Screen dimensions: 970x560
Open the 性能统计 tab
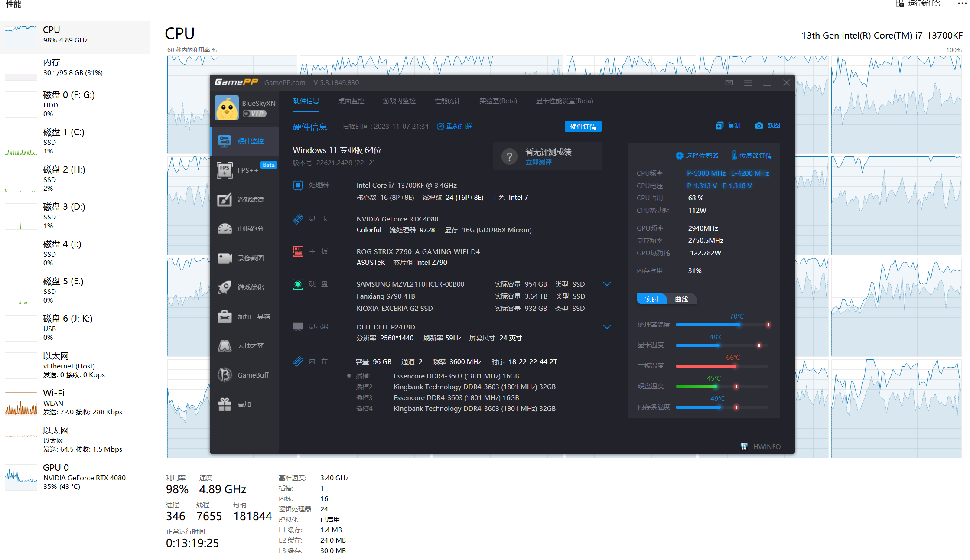pyautogui.click(x=447, y=101)
